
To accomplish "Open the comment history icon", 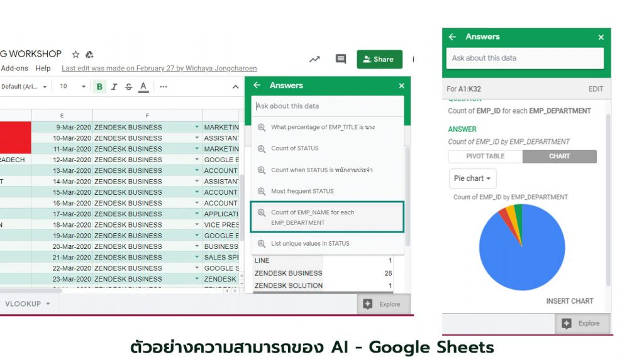I will (x=340, y=59).
